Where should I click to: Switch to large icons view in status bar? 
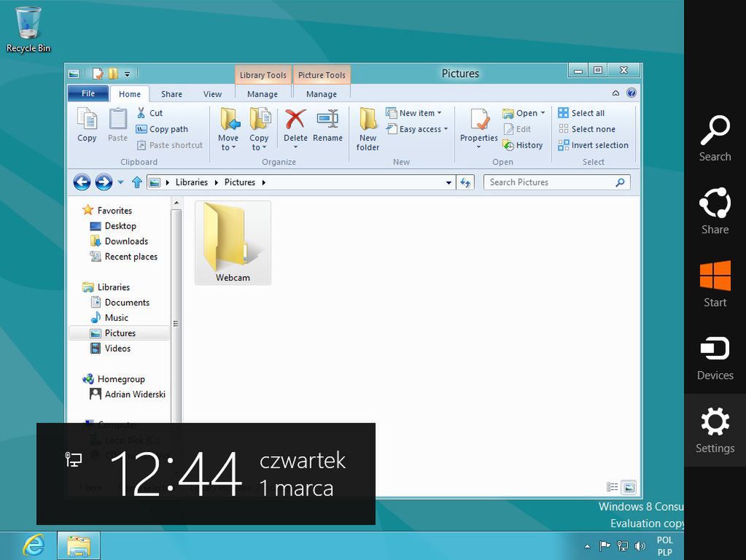629,487
